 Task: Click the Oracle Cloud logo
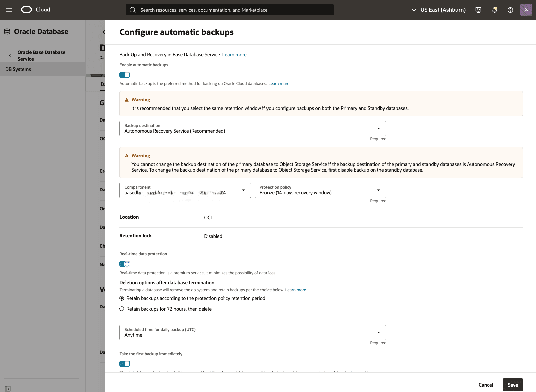point(26,10)
